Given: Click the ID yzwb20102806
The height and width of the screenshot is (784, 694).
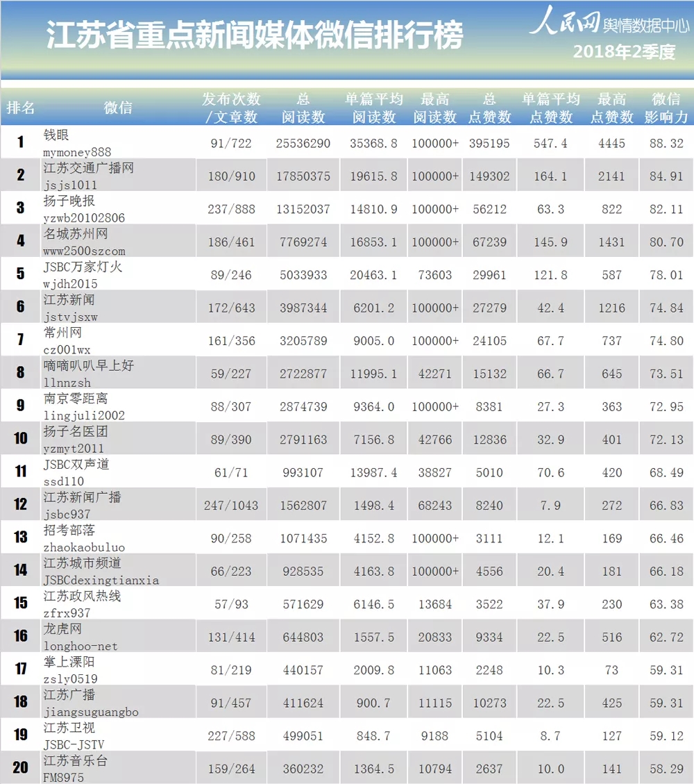Looking at the screenshot, I should (84, 218).
